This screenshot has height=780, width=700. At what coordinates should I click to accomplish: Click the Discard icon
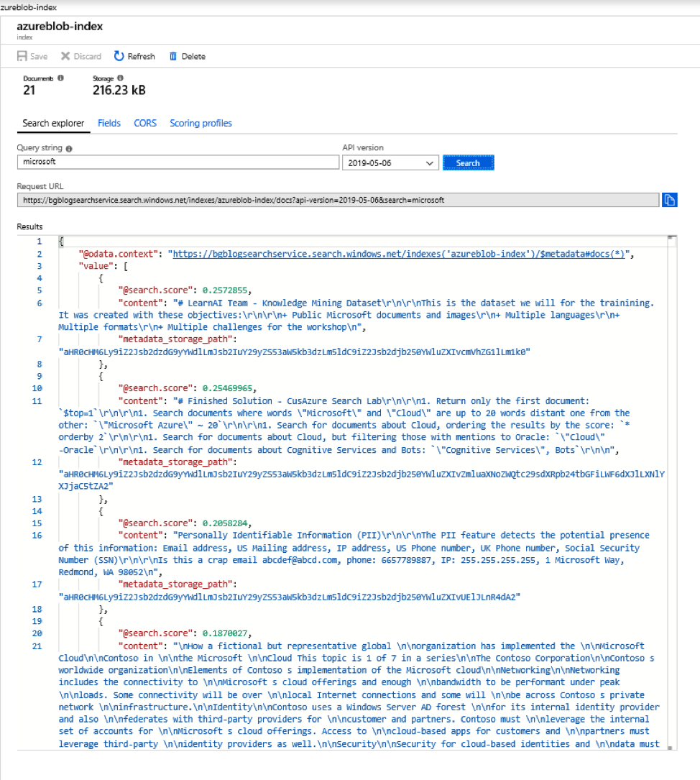[65, 56]
